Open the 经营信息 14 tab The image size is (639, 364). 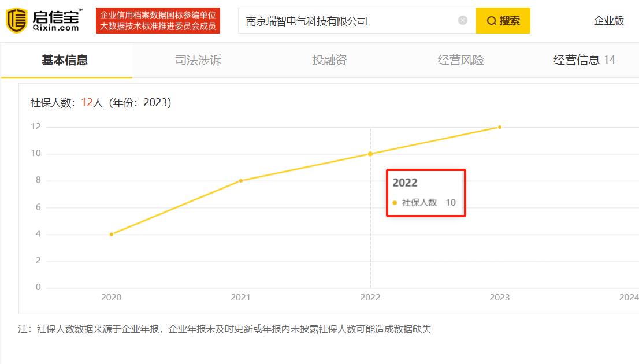click(584, 60)
